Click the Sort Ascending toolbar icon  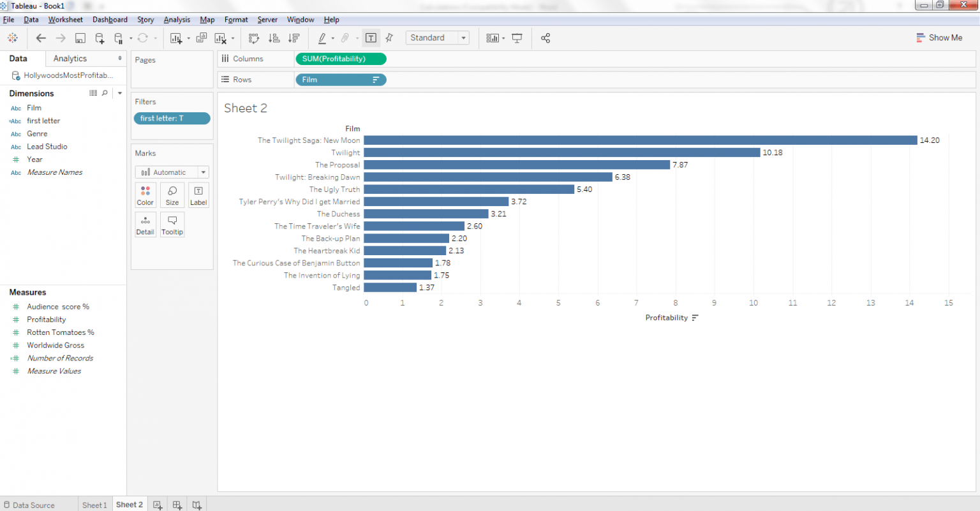point(274,38)
